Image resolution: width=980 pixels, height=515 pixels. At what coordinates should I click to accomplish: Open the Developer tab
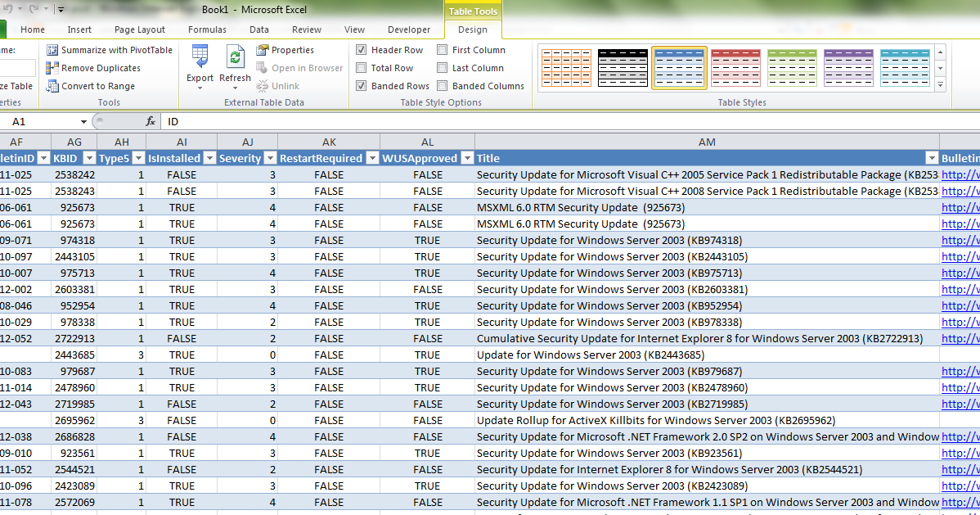coord(409,29)
